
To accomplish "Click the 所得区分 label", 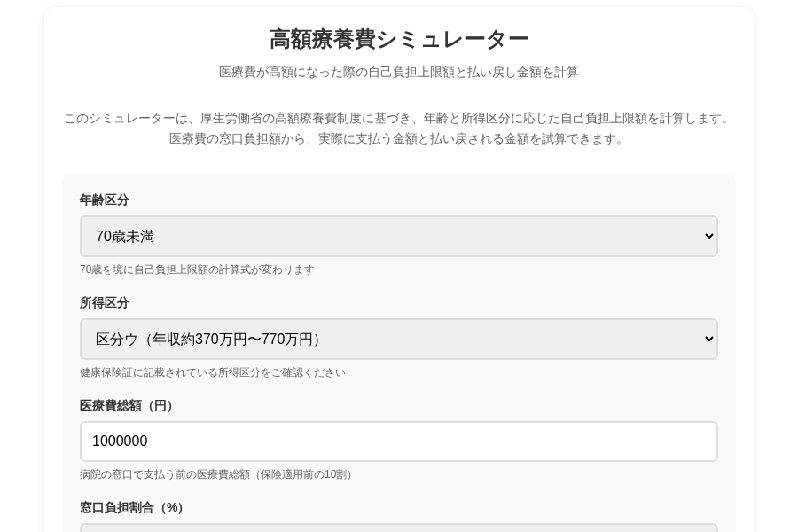I will click(x=105, y=303).
